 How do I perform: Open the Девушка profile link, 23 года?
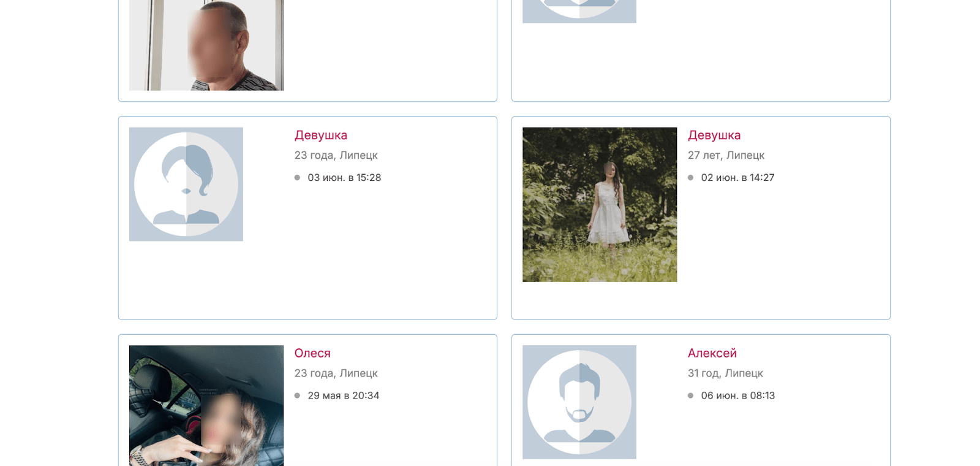(x=321, y=136)
